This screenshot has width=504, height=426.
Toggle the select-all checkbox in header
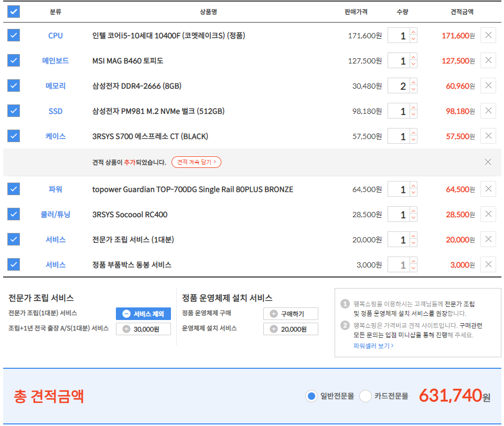(x=14, y=12)
